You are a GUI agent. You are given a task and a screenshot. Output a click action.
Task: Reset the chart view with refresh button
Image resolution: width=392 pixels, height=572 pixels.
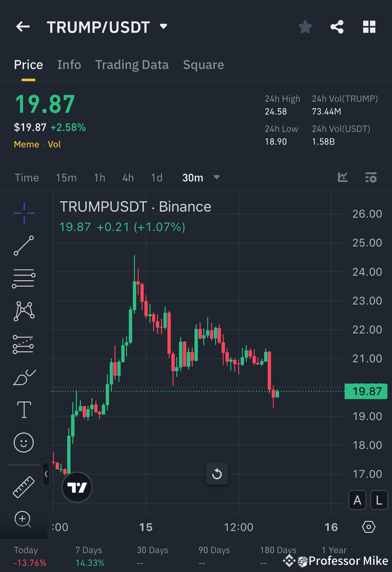coord(217,474)
